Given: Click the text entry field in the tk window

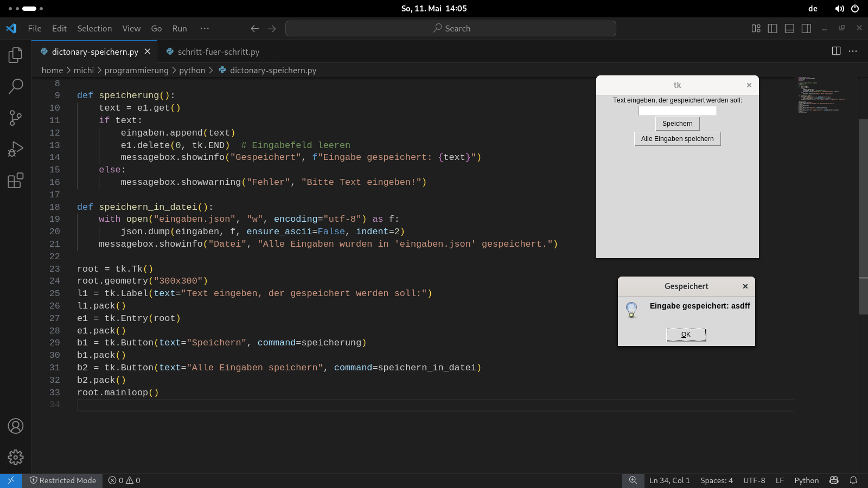Looking at the screenshot, I should click(677, 110).
